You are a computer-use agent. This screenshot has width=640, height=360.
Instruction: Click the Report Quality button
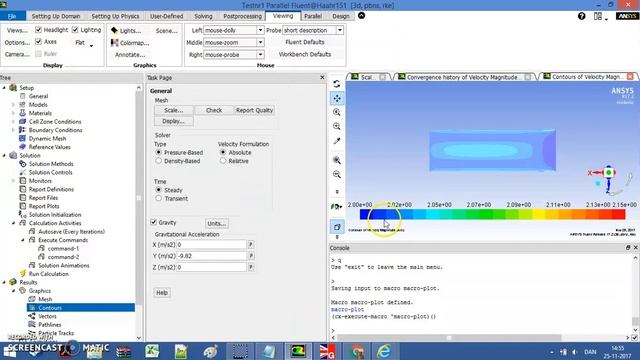coord(254,110)
